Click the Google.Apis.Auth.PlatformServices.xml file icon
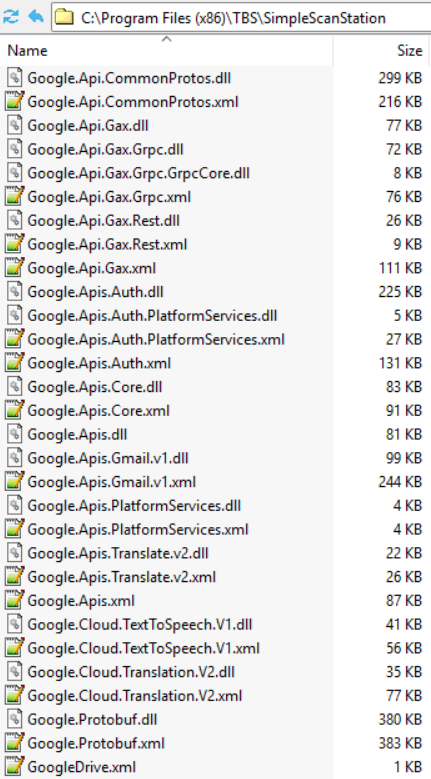Screen dimensions: 431x779 14,340
